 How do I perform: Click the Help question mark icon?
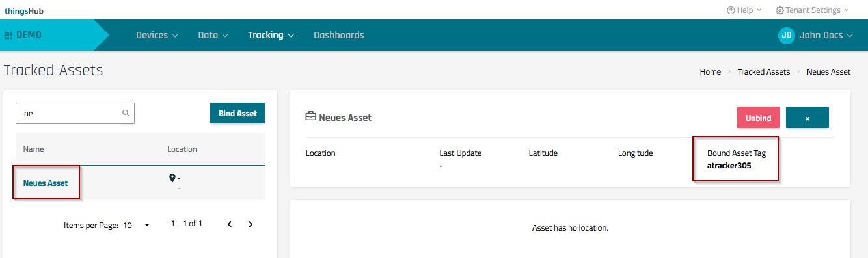[731, 10]
